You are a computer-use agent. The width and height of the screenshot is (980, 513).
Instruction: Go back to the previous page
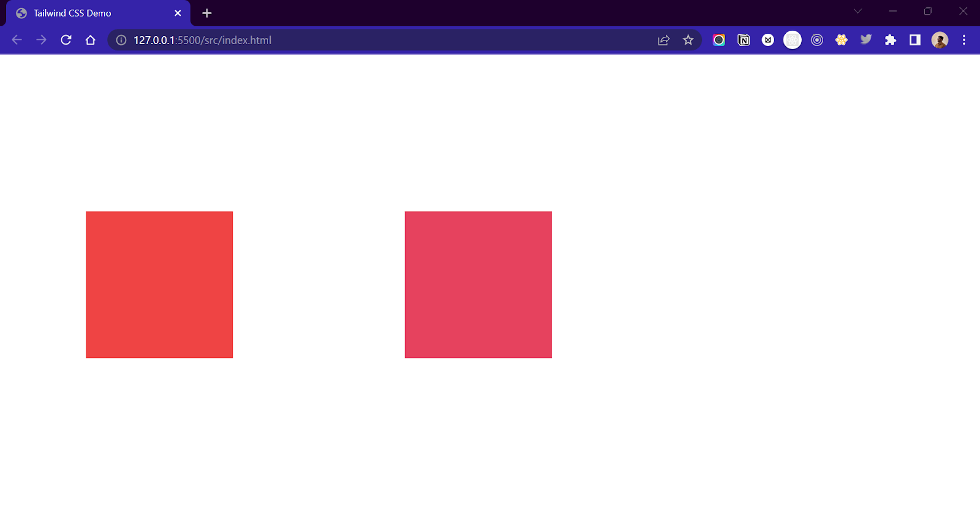(x=17, y=40)
